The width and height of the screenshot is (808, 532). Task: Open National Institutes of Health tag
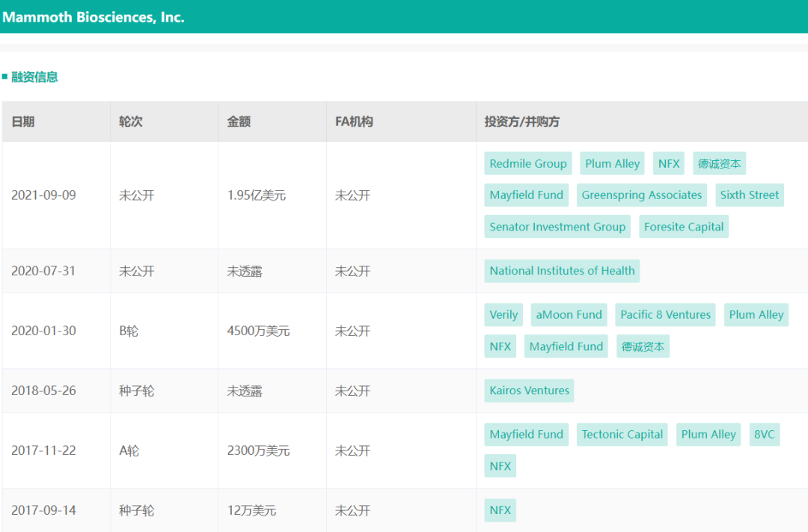(x=562, y=271)
